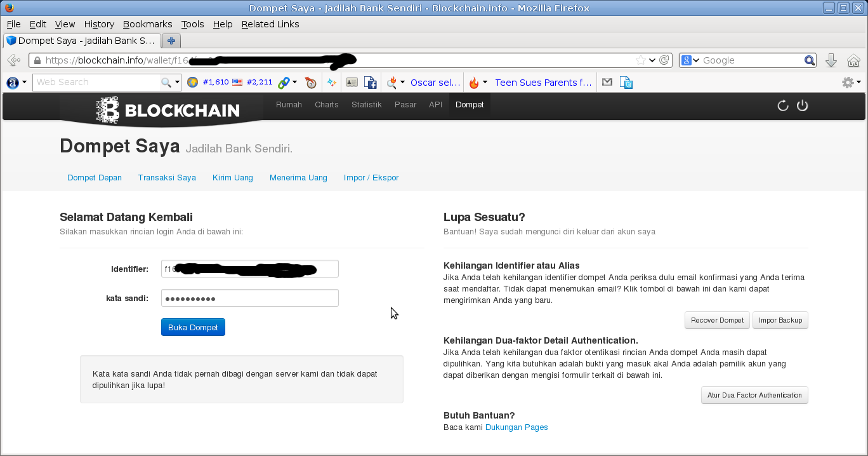The image size is (868, 456).
Task: Open Pasar in Blockchain navbar
Action: pos(405,105)
